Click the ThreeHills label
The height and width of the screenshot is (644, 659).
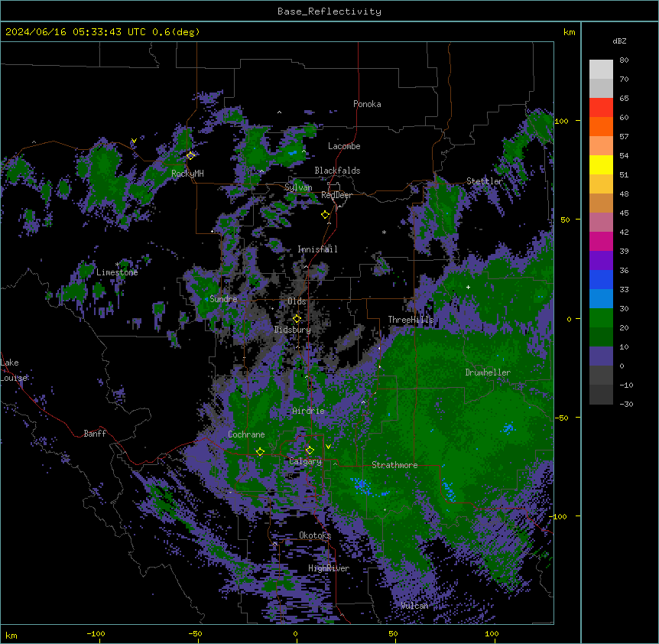411,320
